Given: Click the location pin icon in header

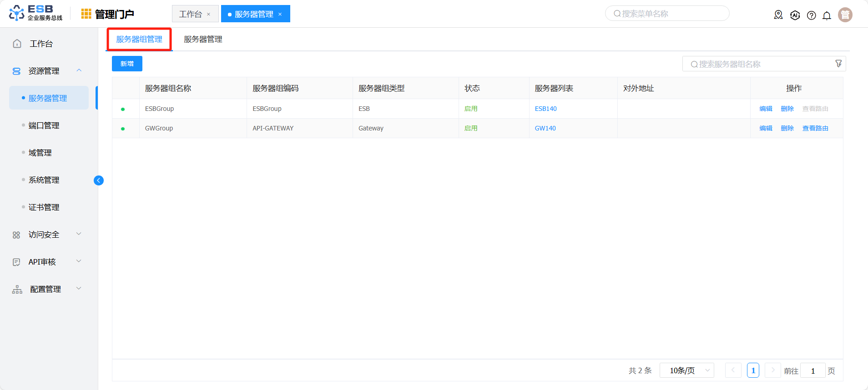Looking at the screenshot, I should click(x=778, y=15).
